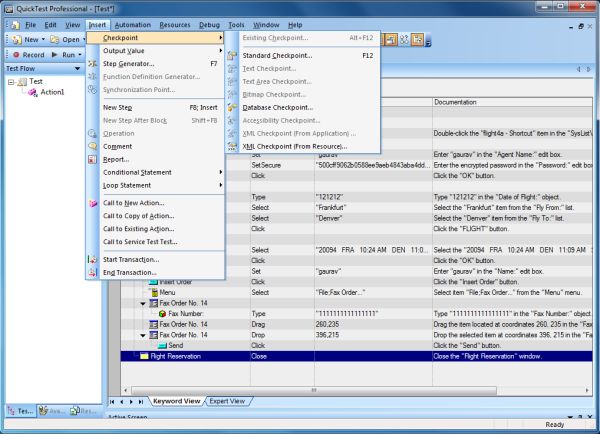
Task: Click the Menu object icon in steps
Action: point(154,293)
